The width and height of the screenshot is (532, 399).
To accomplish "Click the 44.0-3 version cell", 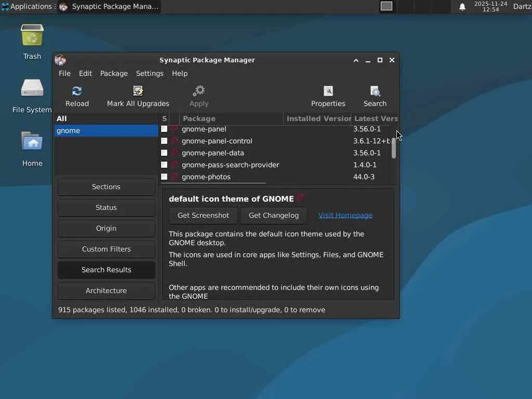I will [x=364, y=177].
